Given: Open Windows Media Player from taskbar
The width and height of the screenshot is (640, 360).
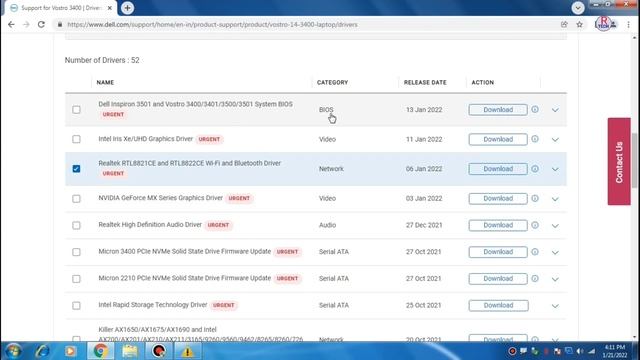Looking at the screenshot, I should 70,351.
